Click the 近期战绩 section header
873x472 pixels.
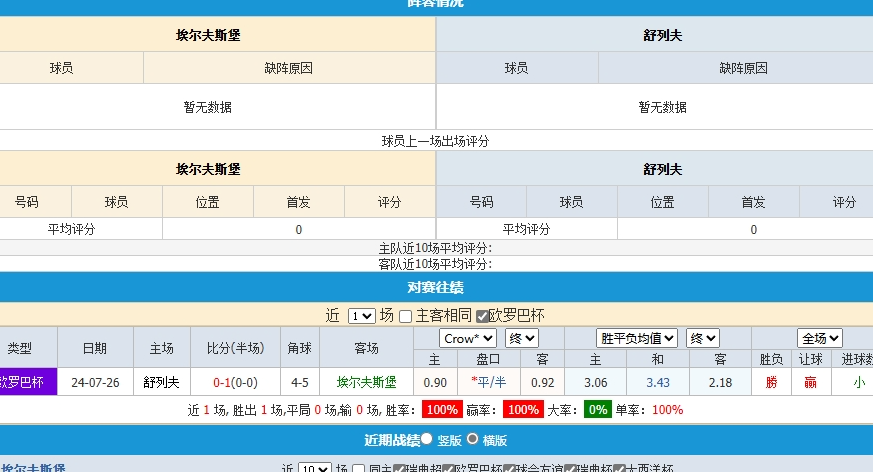click(x=392, y=440)
